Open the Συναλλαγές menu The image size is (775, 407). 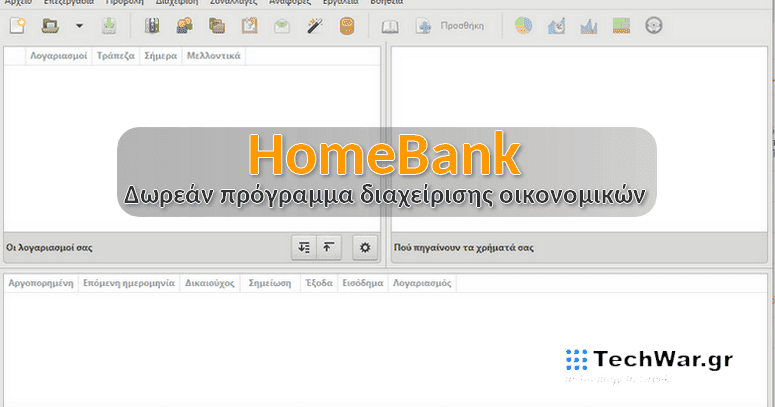234,2
